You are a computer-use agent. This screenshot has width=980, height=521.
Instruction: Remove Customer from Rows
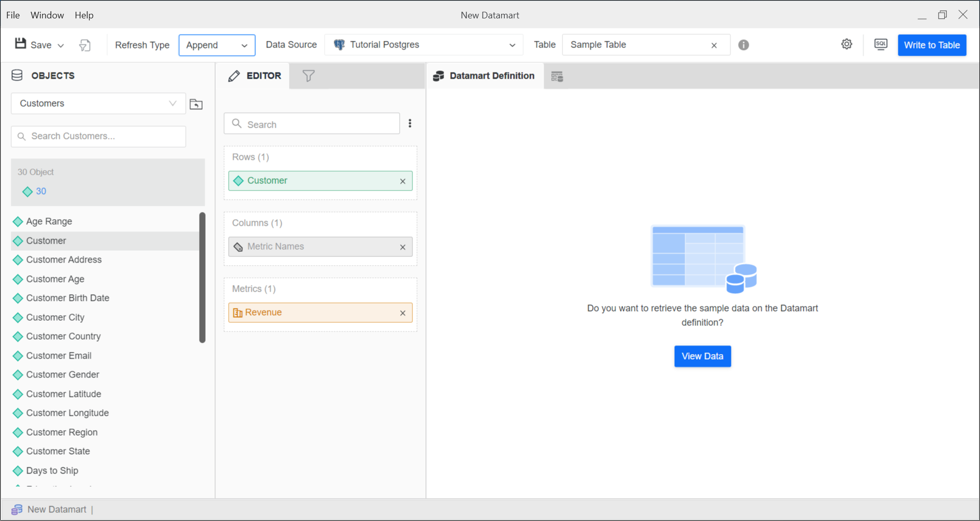403,181
